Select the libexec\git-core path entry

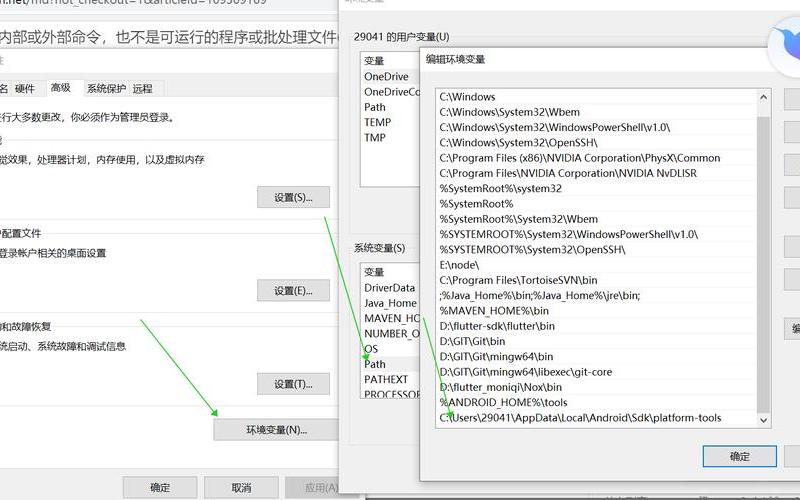(597, 372)
